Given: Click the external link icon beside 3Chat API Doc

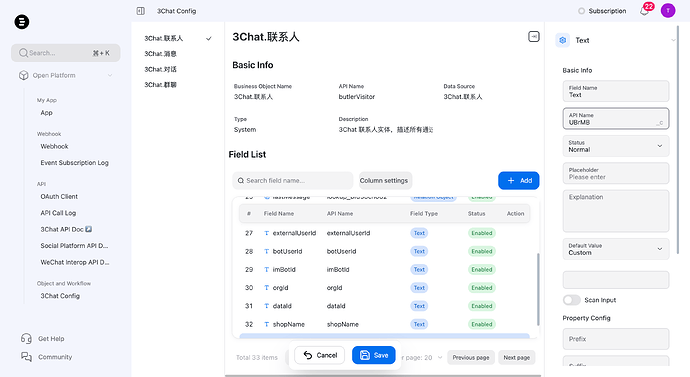Looking at the screenshot, I should 88,229.
